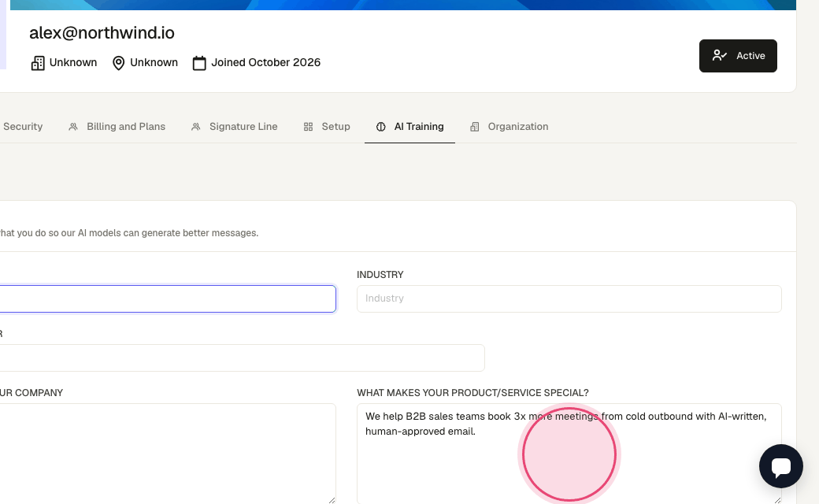Viewport: 819px width, 504px height.
Task: Click the AI models helper description text
Action: (128, 233)
